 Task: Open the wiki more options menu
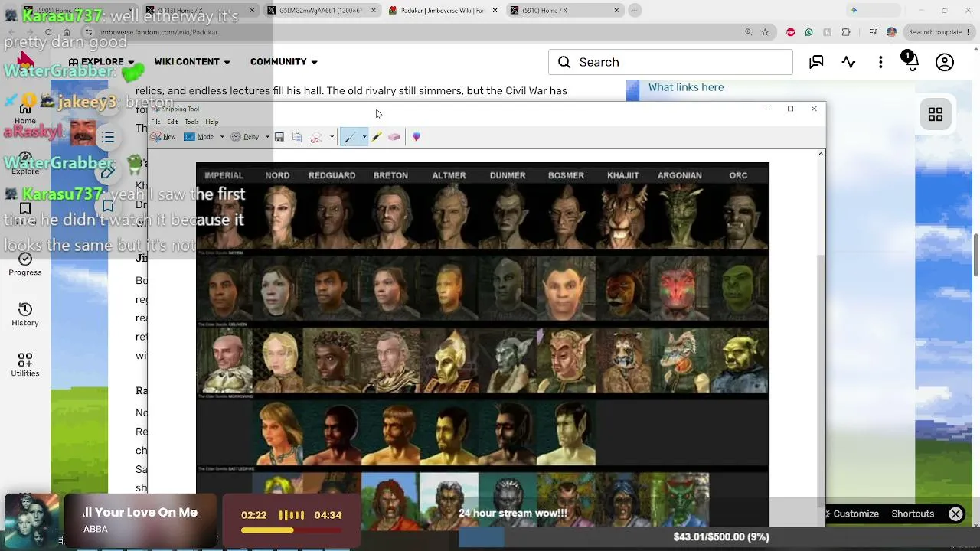[x=880, y=62]
